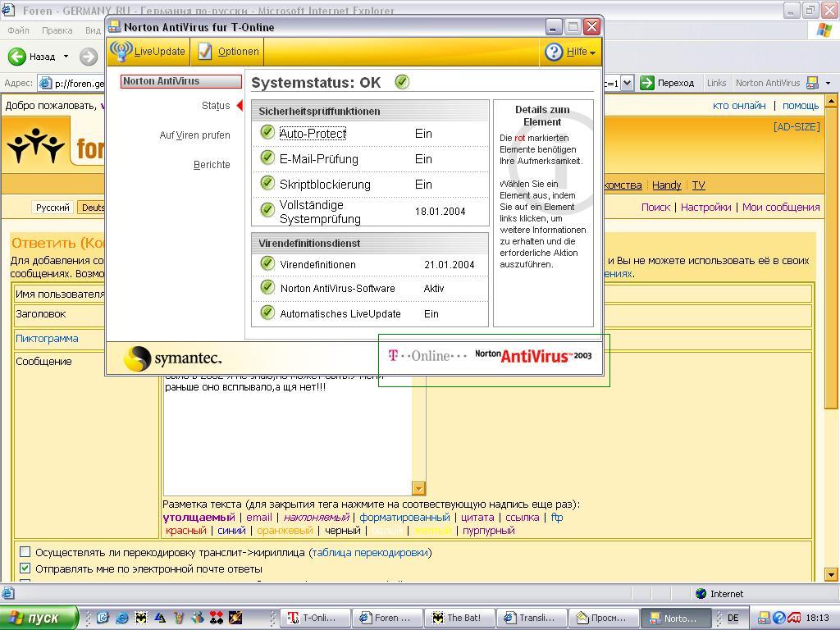Open the Настройки link
This screenshot has height=630, width=840.
coord(705,208)
